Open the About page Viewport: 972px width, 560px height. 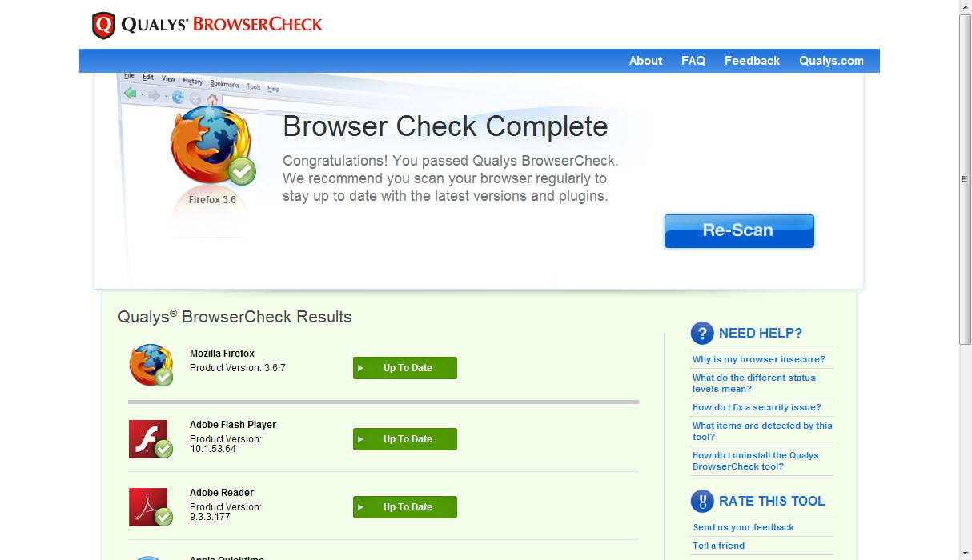coord(645,61)
